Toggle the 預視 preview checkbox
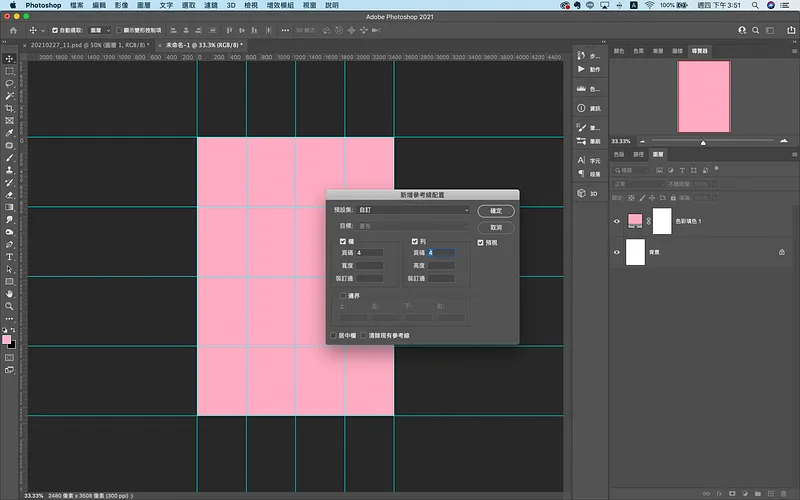Viewport: 800px width, 500px height. (x=481, y=243)
